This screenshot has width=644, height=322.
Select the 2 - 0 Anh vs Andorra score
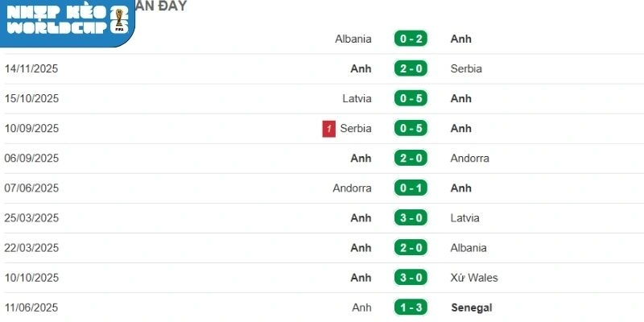[x=411, y=158]
